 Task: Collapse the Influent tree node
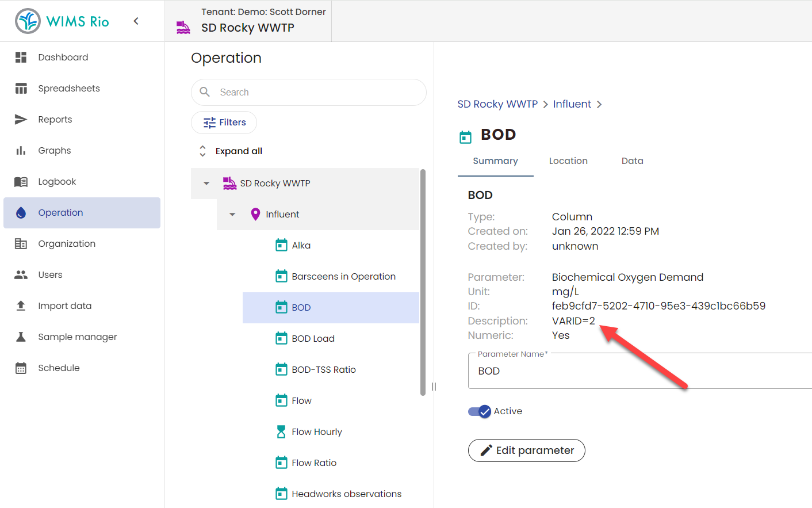tap(232, 215)
